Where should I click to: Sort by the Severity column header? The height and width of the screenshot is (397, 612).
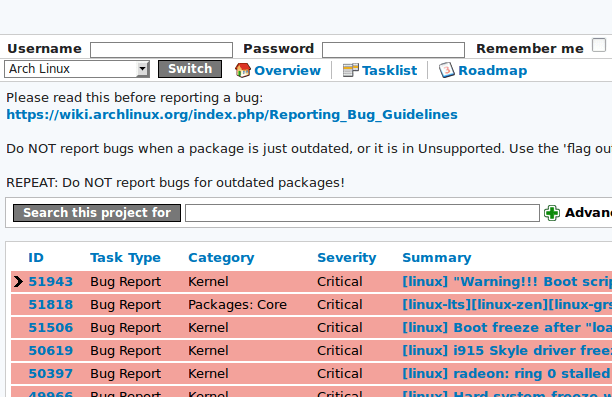(x=347, y=258)
